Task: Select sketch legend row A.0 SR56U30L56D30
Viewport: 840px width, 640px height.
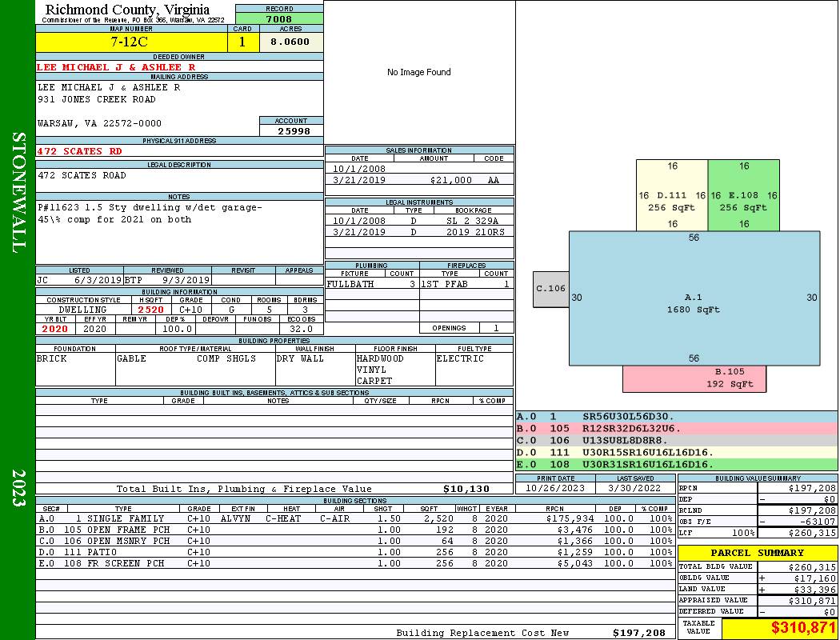Action: coord(677,417)
